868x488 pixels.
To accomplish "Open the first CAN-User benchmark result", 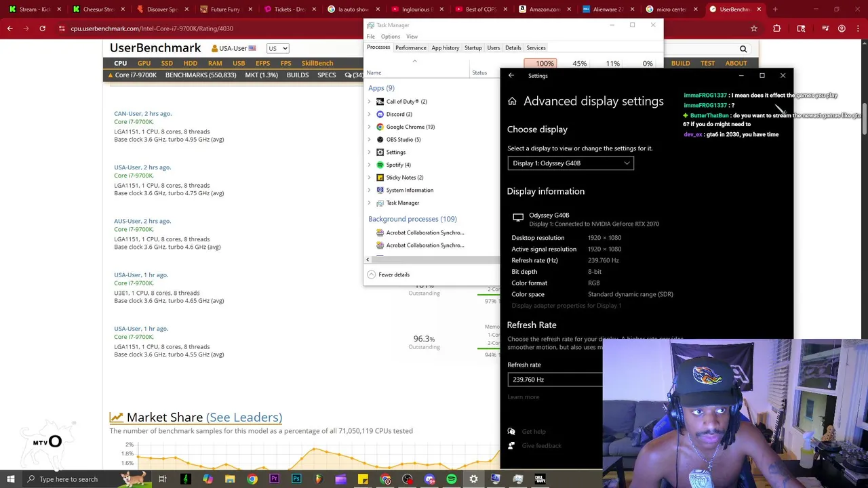I will [x=142, y=114].
